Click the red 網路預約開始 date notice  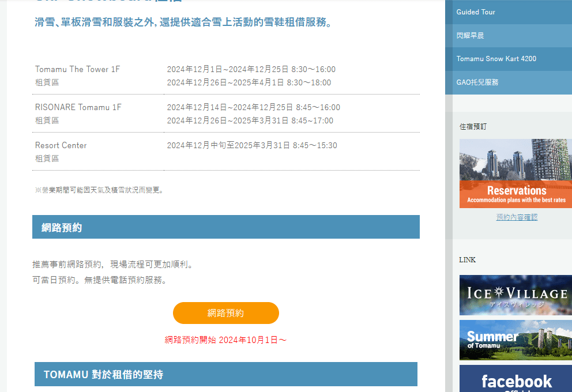coord(225,340)
